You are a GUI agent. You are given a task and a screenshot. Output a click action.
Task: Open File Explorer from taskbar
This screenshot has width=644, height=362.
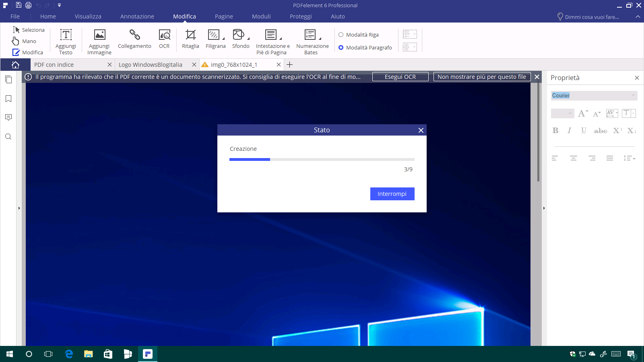89,354
